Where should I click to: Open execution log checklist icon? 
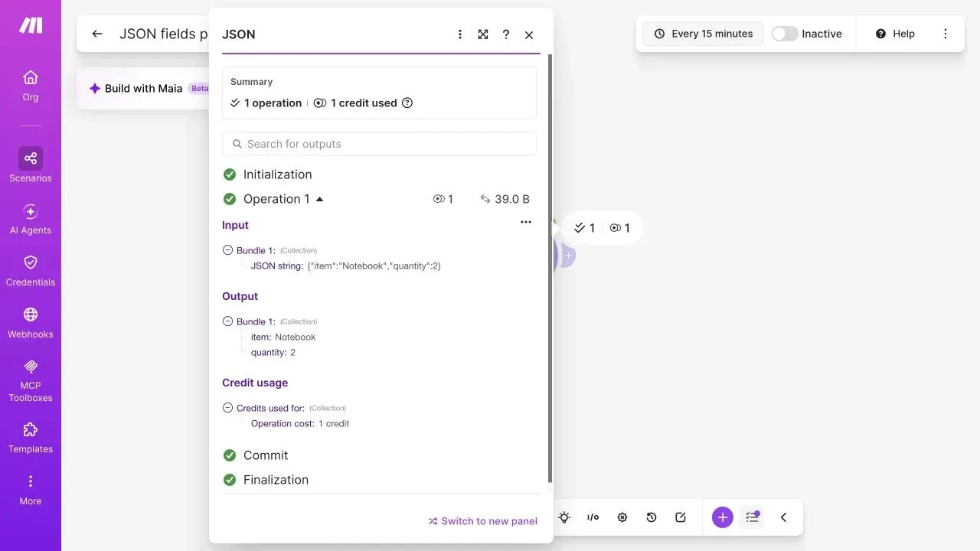point(753,517)
